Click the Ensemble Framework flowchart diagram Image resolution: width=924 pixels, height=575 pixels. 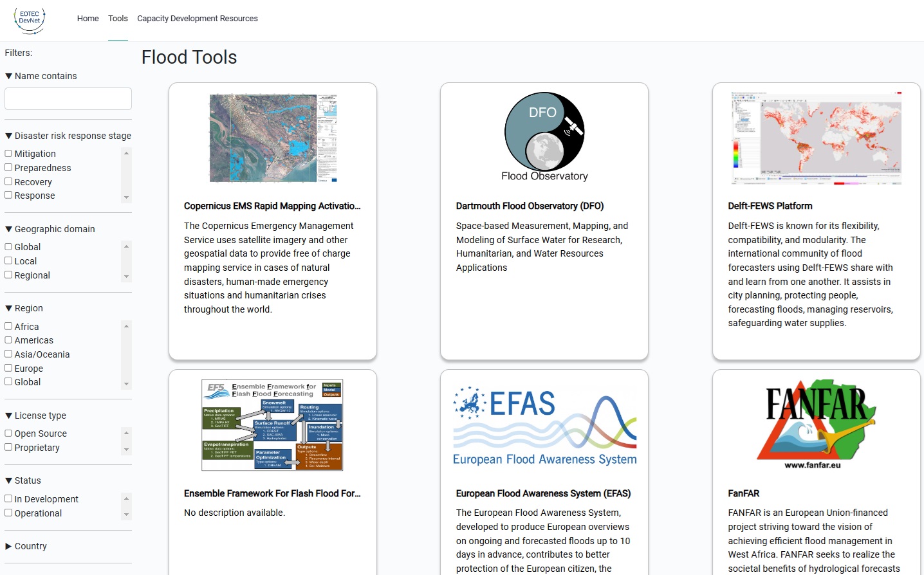pos(272,424)
